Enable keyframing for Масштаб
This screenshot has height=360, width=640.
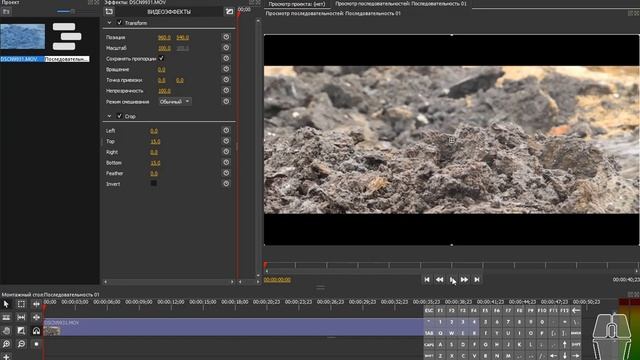click(226, 48)
